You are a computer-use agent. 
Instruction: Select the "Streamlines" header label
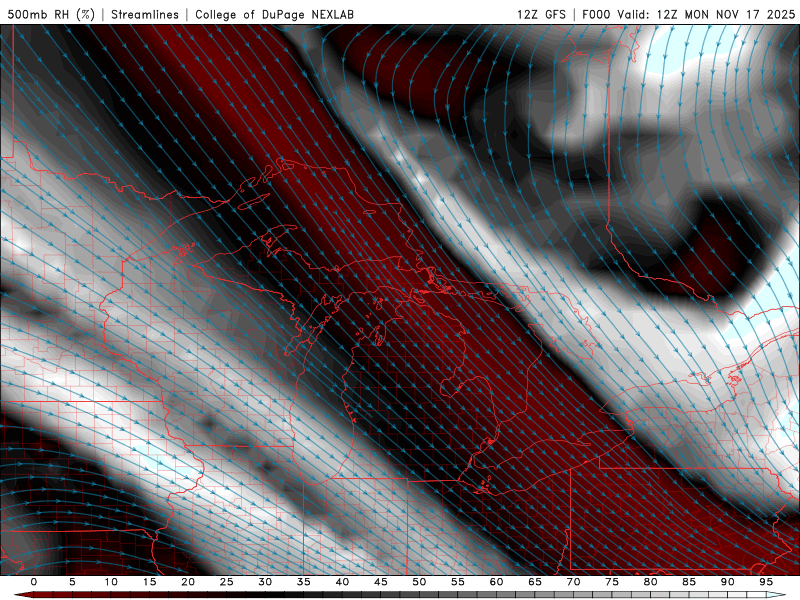pyautogui.click(x=145, y=14)
